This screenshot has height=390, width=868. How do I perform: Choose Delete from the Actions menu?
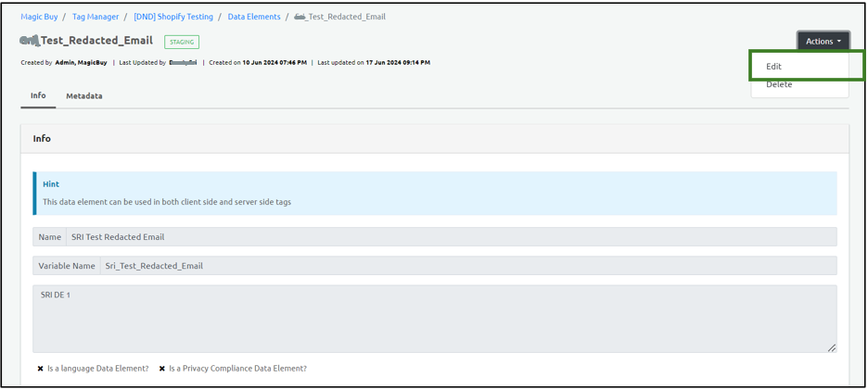pyautogui.click(x=779, y=84)
